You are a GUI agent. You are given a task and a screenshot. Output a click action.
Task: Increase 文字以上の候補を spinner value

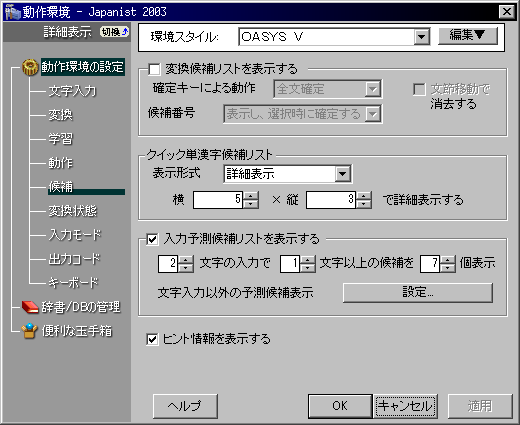pyautogui.click(x=308, y=260)
